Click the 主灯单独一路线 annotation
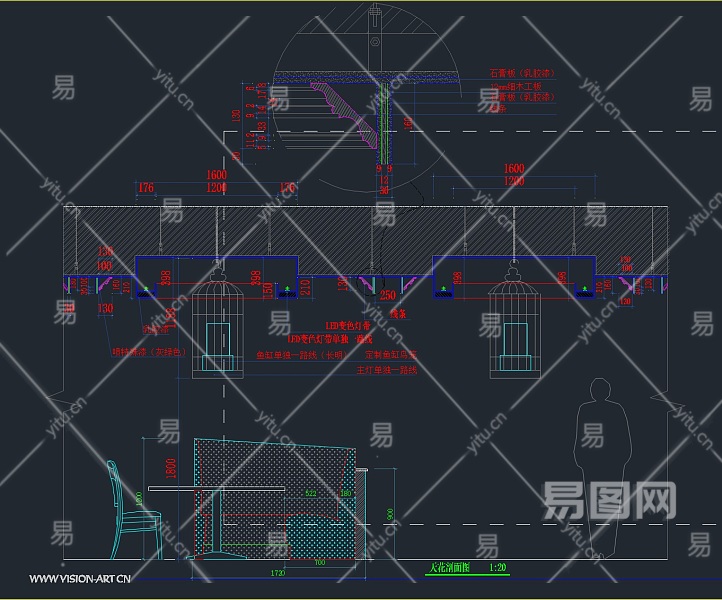 pyautogui.click(x=387, y=370)
